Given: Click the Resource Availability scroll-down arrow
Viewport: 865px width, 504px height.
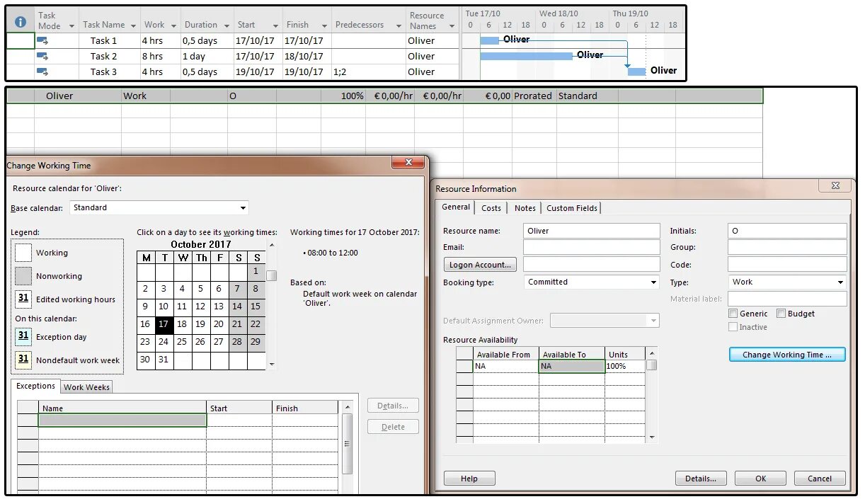Looking at the screenshot, I should [652, 438].
